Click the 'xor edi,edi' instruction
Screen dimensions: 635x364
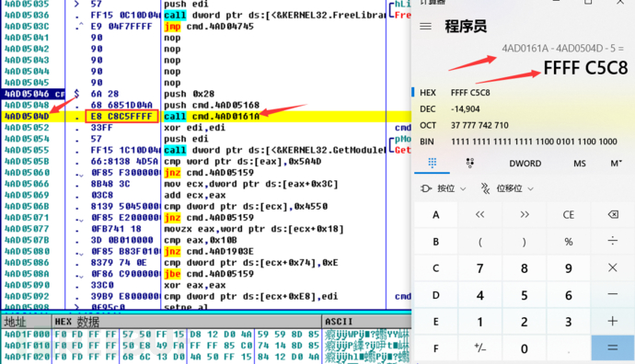(x=195, y=128)
